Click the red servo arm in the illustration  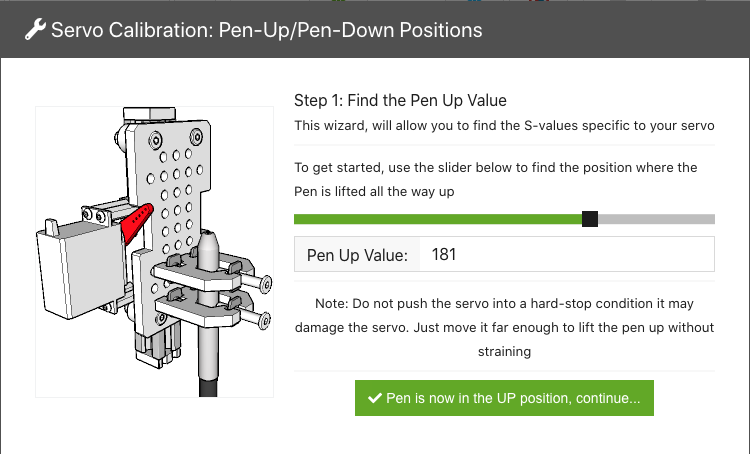click(137, 221)
